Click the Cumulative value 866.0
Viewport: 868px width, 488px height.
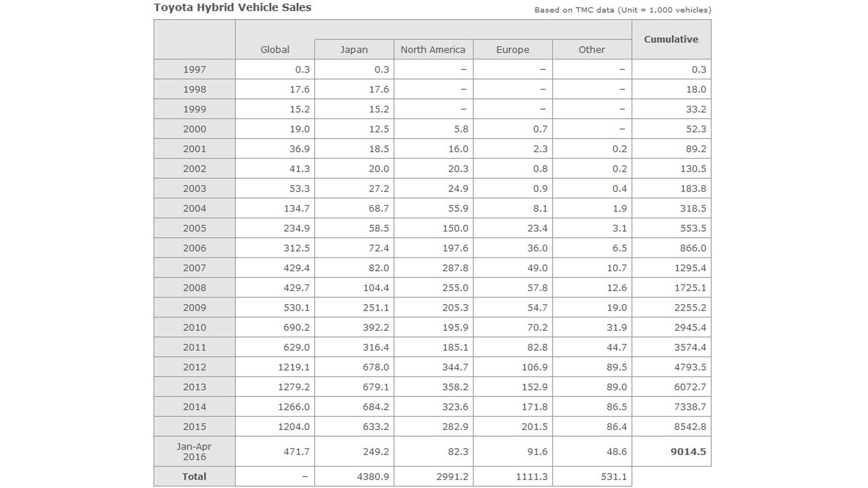693,248
